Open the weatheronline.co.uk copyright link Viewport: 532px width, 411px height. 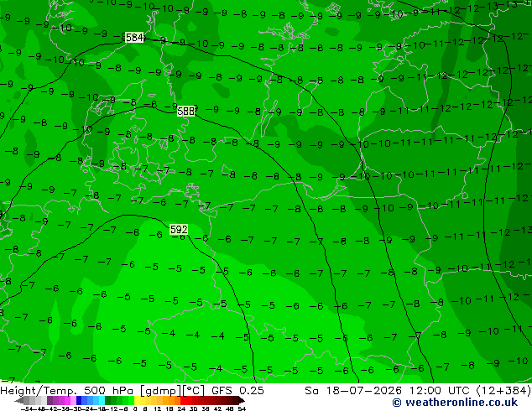455,403
